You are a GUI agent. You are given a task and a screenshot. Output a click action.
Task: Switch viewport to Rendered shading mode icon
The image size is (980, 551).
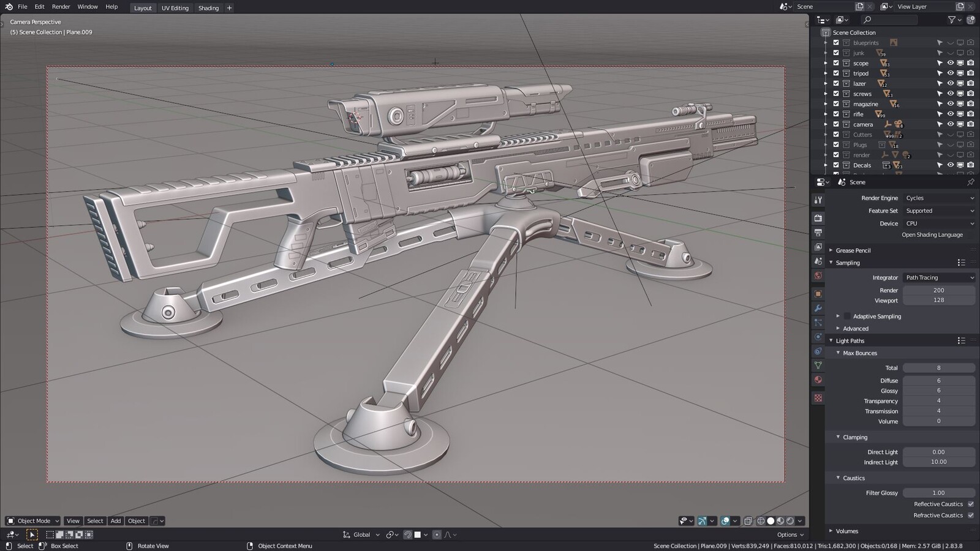(790, 520)
